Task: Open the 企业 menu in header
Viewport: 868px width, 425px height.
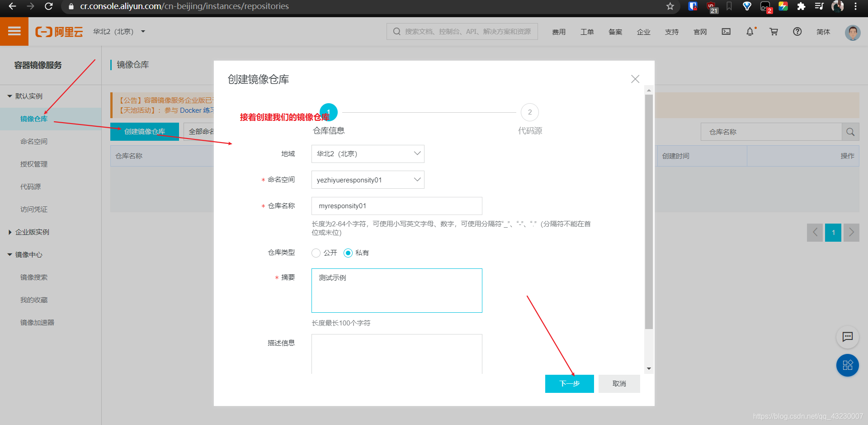Action: tap(643, 32)
